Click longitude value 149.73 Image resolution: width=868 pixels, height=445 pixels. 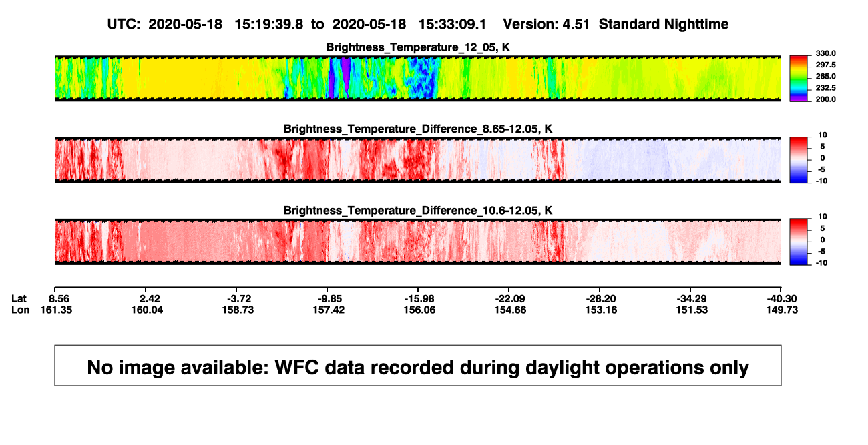783,310
